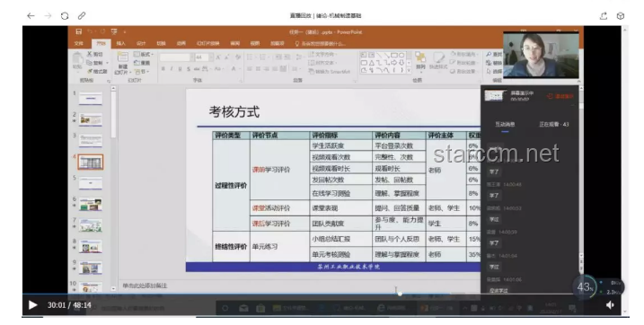Click 替换 replace button

(x=494, y=62)
